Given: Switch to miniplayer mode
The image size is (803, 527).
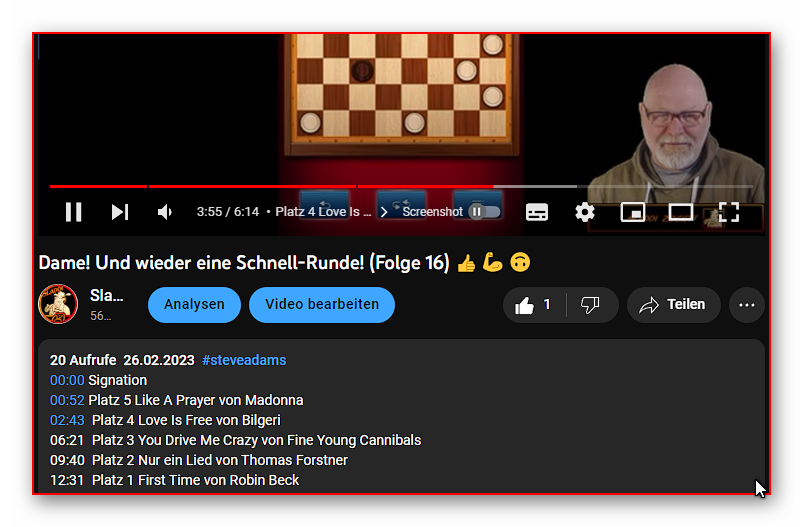Looking at the screenshot, I should click(632, 212).
